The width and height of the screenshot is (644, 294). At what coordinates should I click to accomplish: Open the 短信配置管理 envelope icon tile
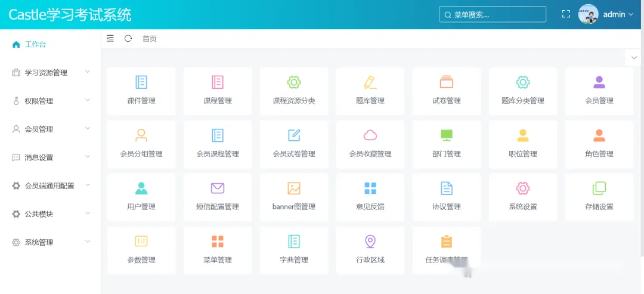click(217, 197)
